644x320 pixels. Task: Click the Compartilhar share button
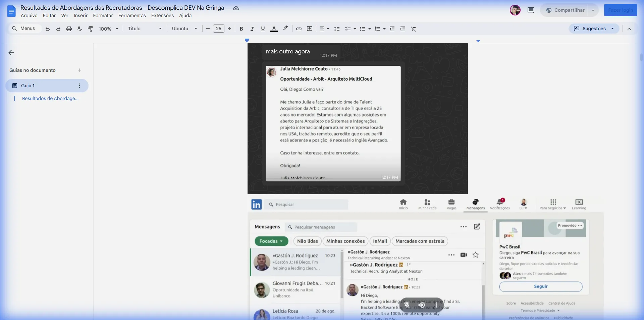point(565,10)
